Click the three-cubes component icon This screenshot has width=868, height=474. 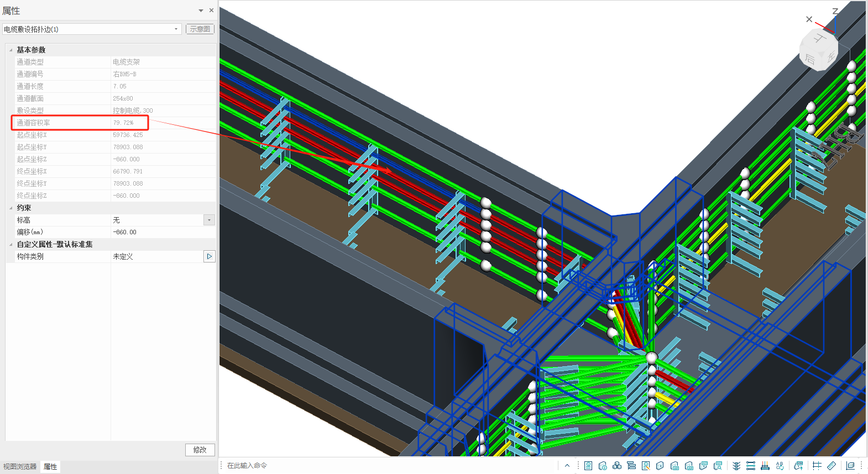(x=617, y=466)
